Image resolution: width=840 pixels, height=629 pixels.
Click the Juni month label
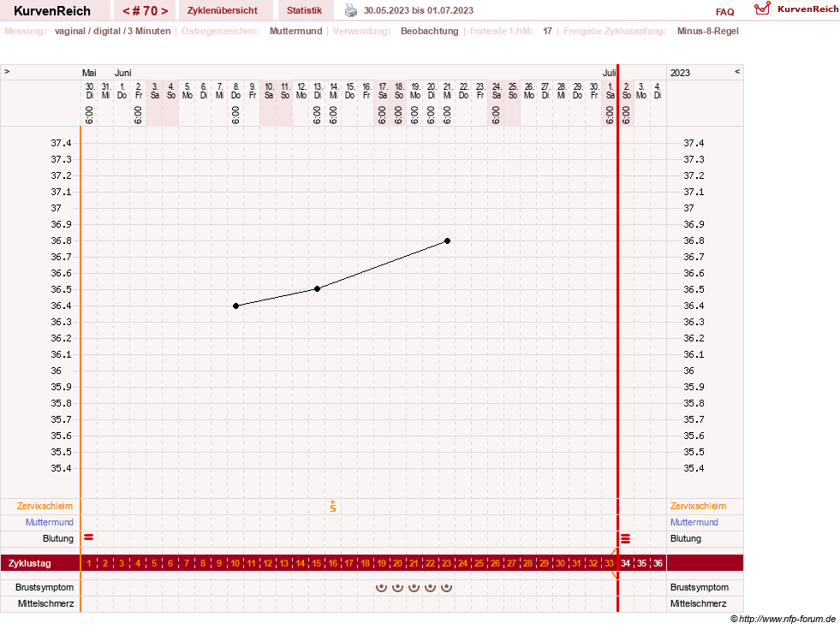click(122, 73)
